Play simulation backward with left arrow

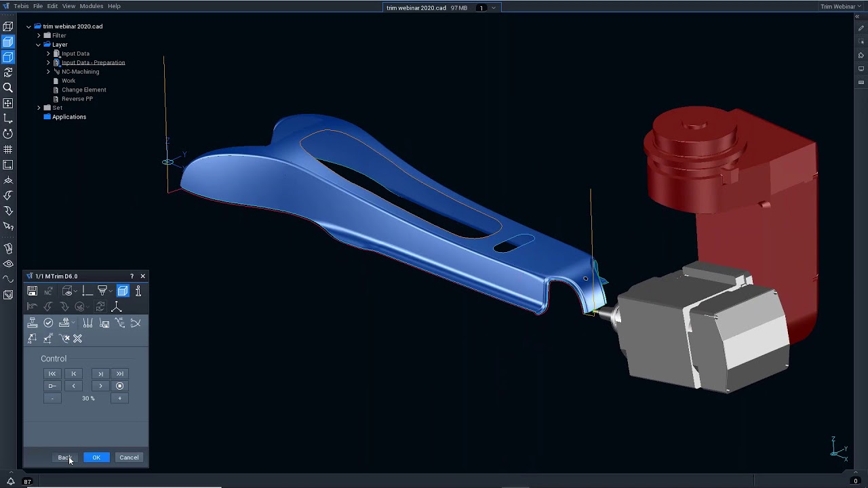tap(74, 386)
